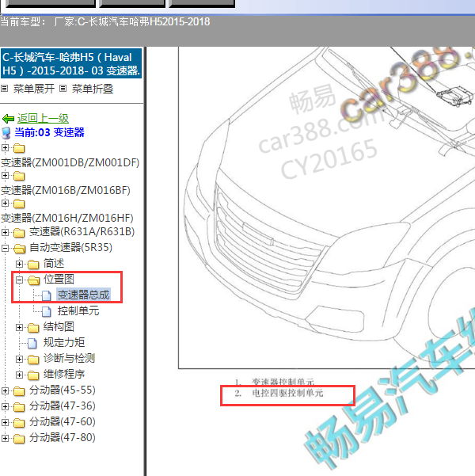
Task: Click the icon beside 当前:03 变速器
Action: 6,132
